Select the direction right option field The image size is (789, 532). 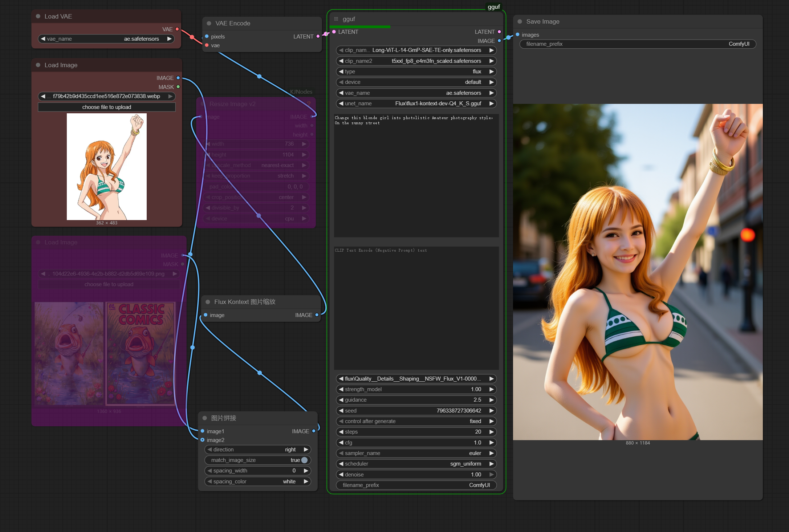pos(258,450)
